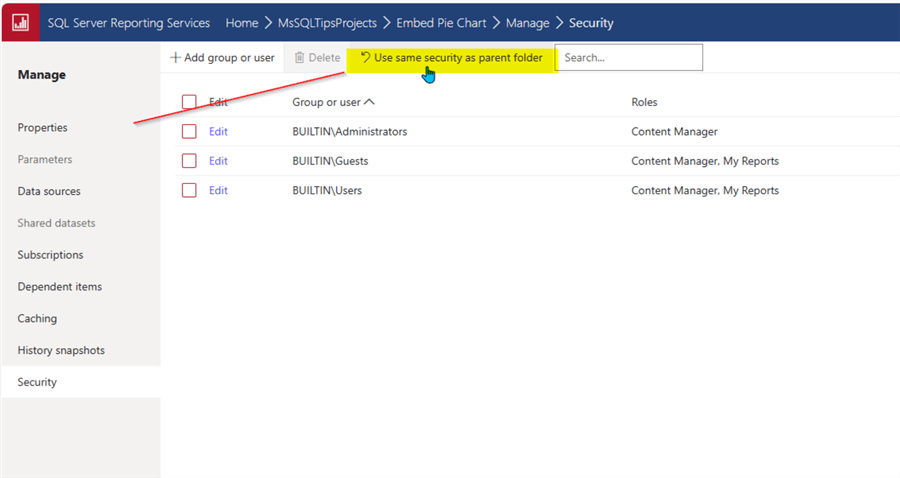Toggle the select-all checkbox in the header row
This screenshot has width=900, height=478.
[x=189, y=102]
